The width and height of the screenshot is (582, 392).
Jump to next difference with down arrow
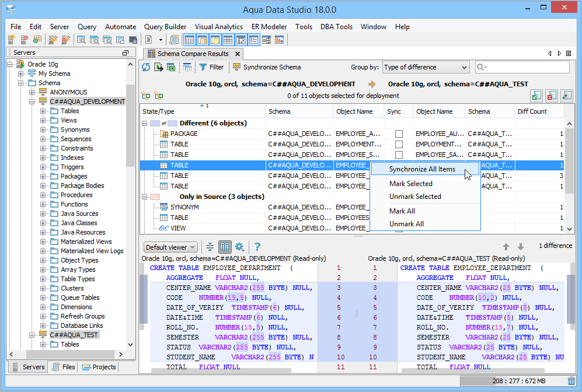coord(521,247)
